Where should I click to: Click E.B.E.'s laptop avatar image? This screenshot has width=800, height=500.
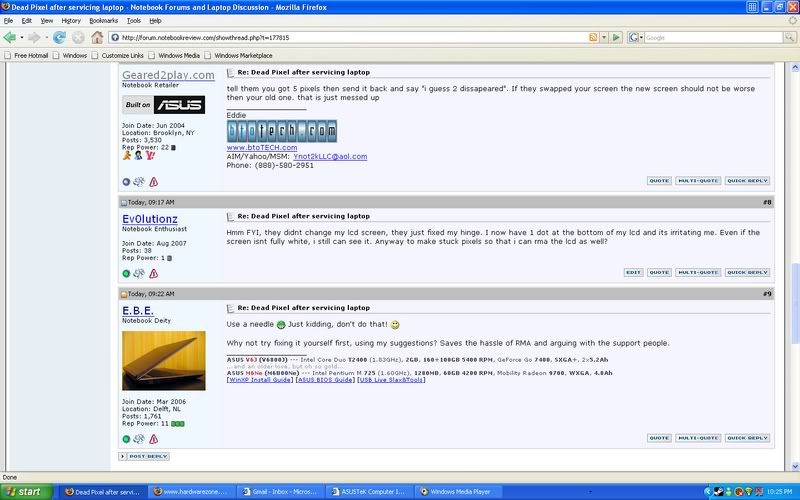(x=164, y=361)
